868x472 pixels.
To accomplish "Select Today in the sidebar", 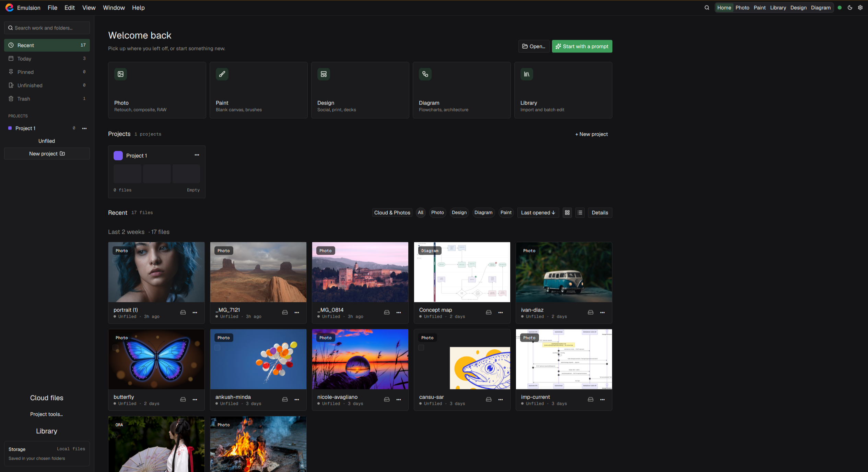I will click(x=47, y=59).
